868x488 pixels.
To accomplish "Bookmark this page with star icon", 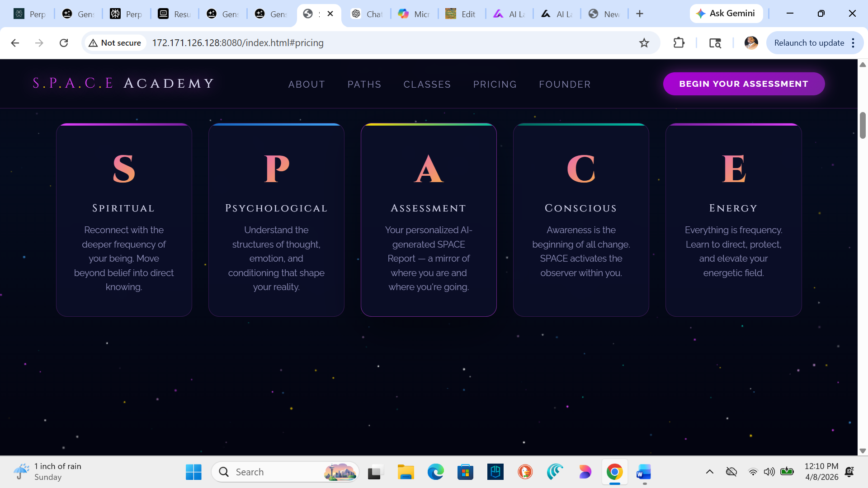I will pos(644,43).
